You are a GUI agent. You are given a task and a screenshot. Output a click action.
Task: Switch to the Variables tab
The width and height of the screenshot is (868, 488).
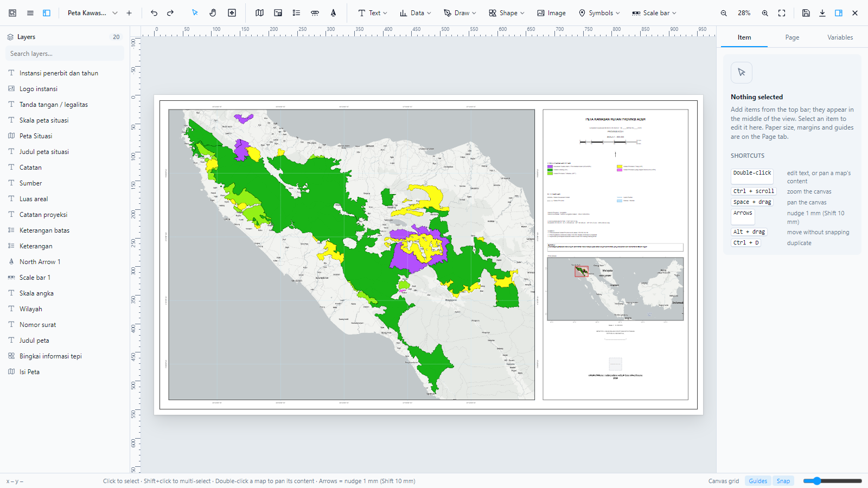click(840, 37)
